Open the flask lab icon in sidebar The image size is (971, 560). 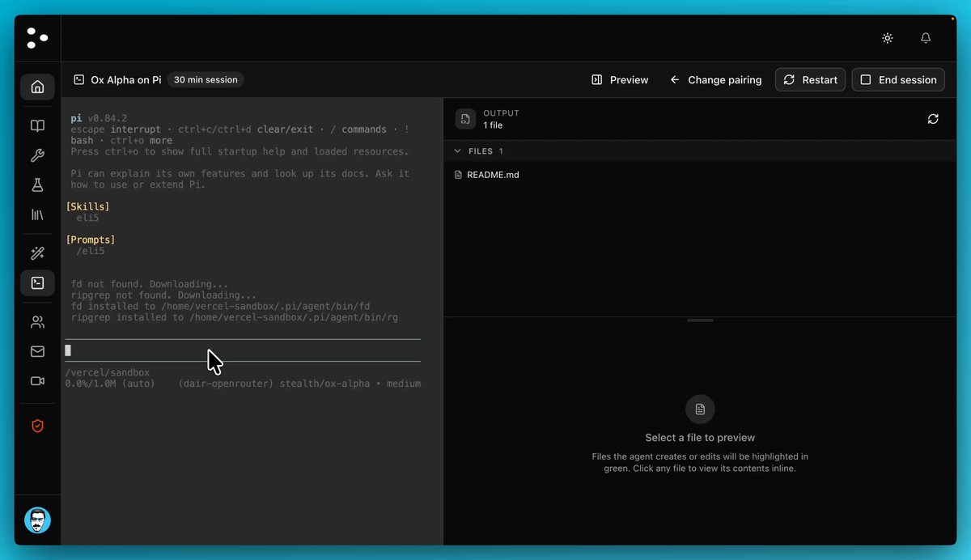tap(37, 185)
